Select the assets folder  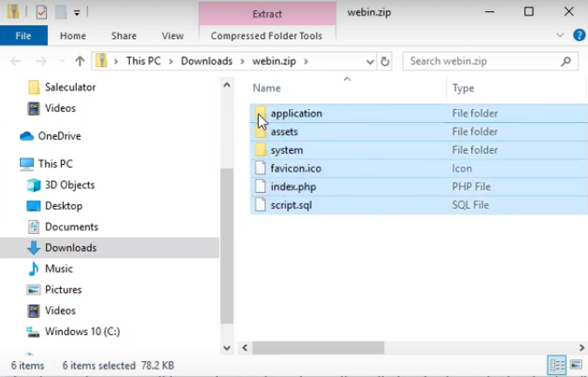[x=419, y=132]
